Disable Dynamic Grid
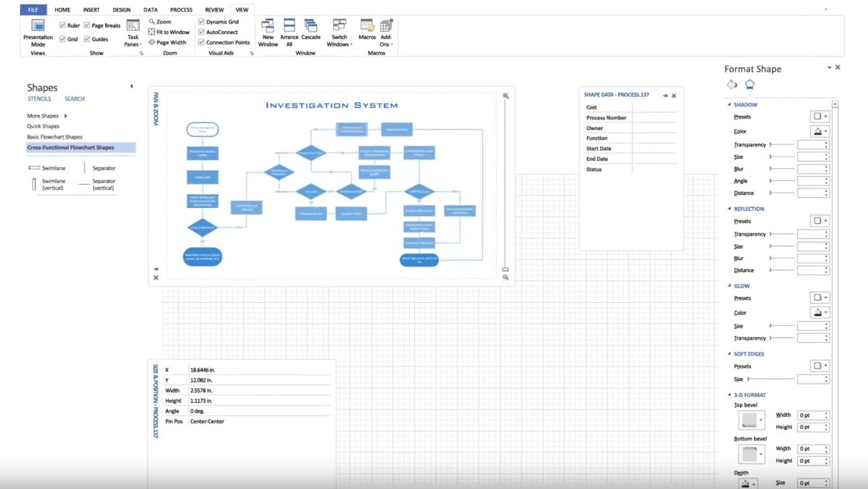The image size is (868, 489). (201, 22)
